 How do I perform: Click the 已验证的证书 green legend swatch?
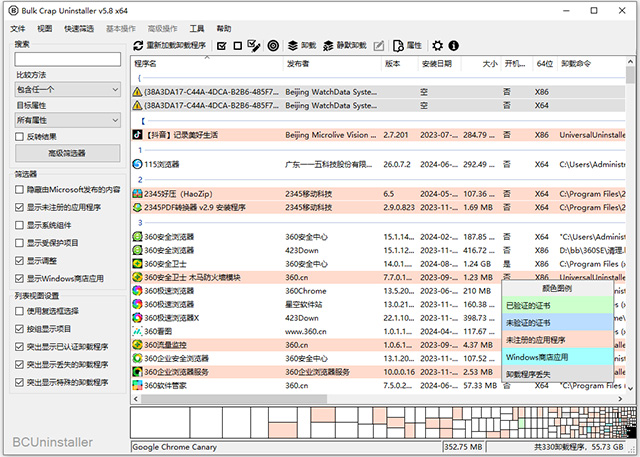coord(557,304)
